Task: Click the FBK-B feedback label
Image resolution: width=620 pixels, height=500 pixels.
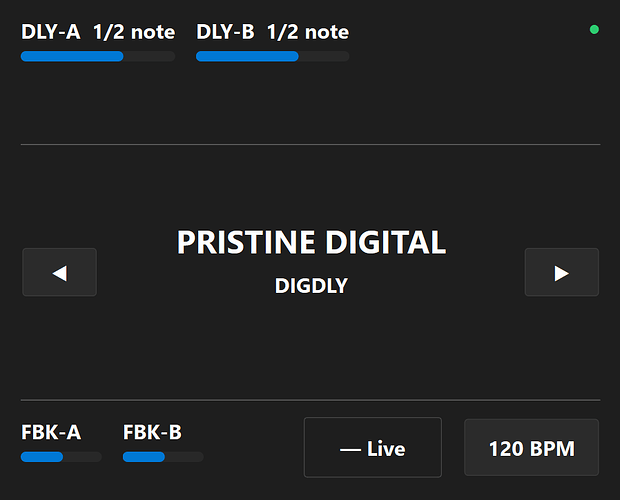Action: (x=152, y=432)
